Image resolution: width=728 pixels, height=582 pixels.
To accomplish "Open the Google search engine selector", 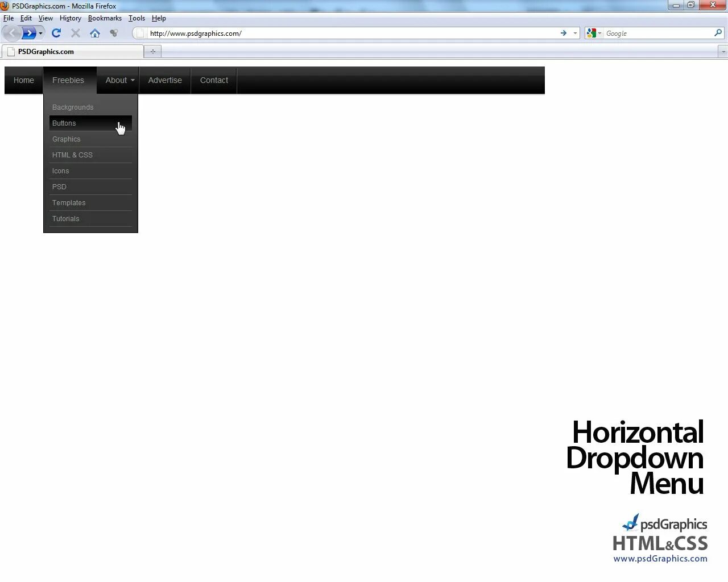I will [594, 34].
